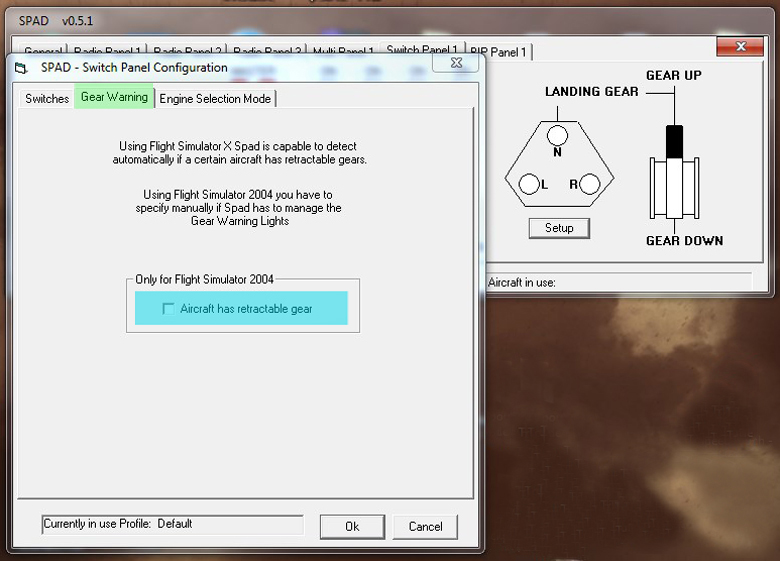Open the BIP Panel 1 tab in SPAD window
The image size is (780, 561).
click(x=498, y=52)
